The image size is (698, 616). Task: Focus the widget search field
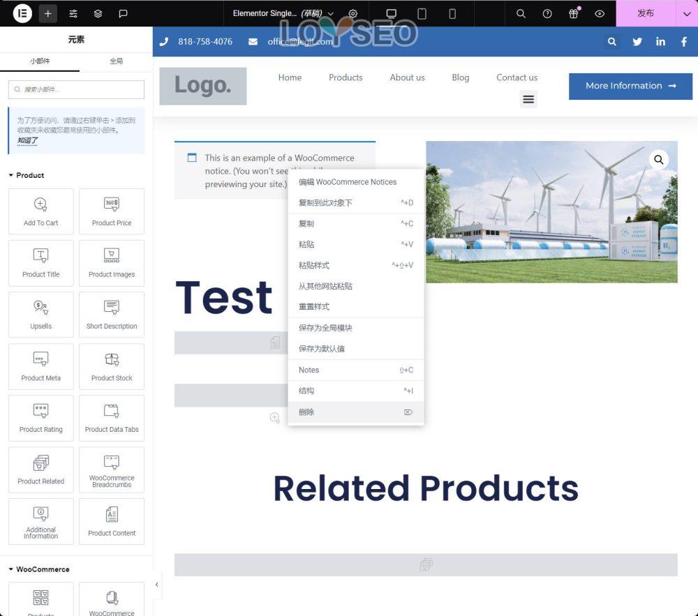tap(76, 89)
